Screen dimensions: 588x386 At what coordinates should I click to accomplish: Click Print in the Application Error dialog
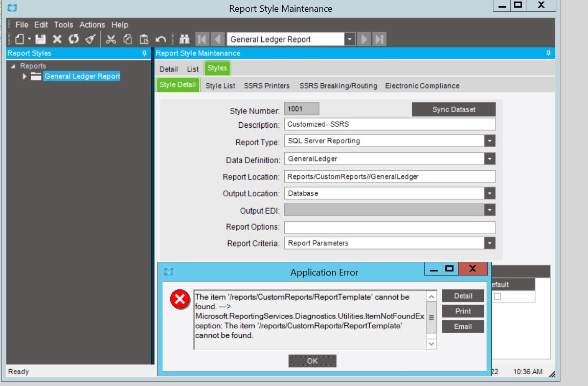tap(463, 311)
